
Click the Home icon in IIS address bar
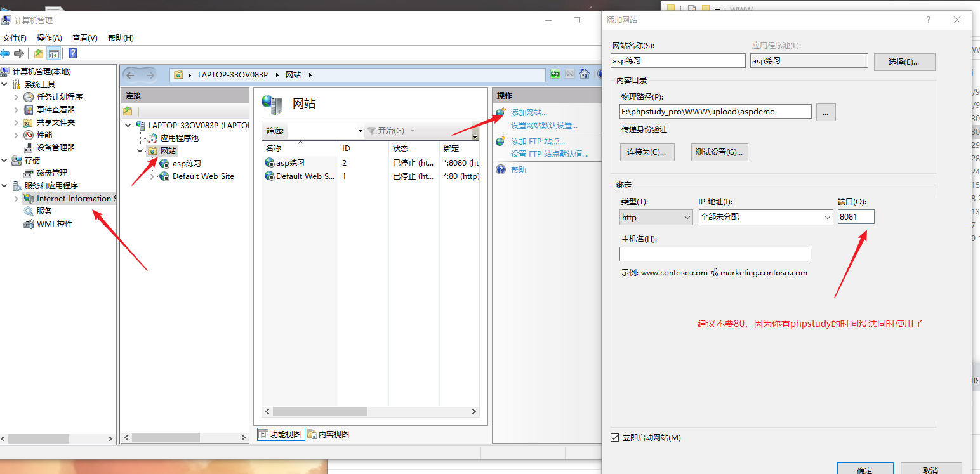pyautogui.click(x=585, y=74)
